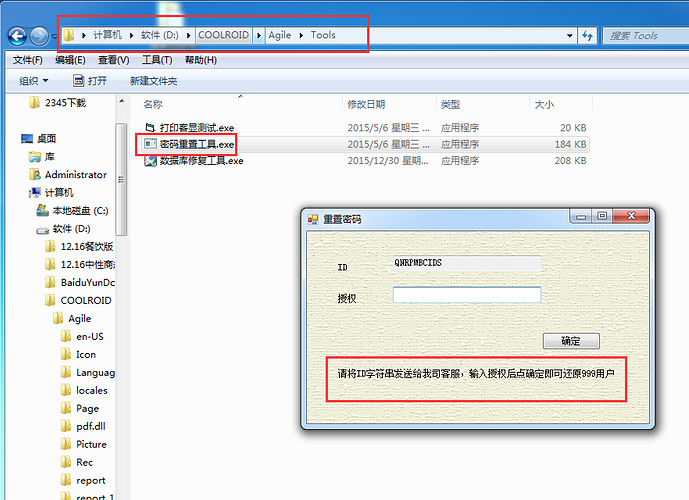Viewport: 689px width, 500px height.
Task: Click the Icon folder icon in tree
Action: tap(66, 355)
